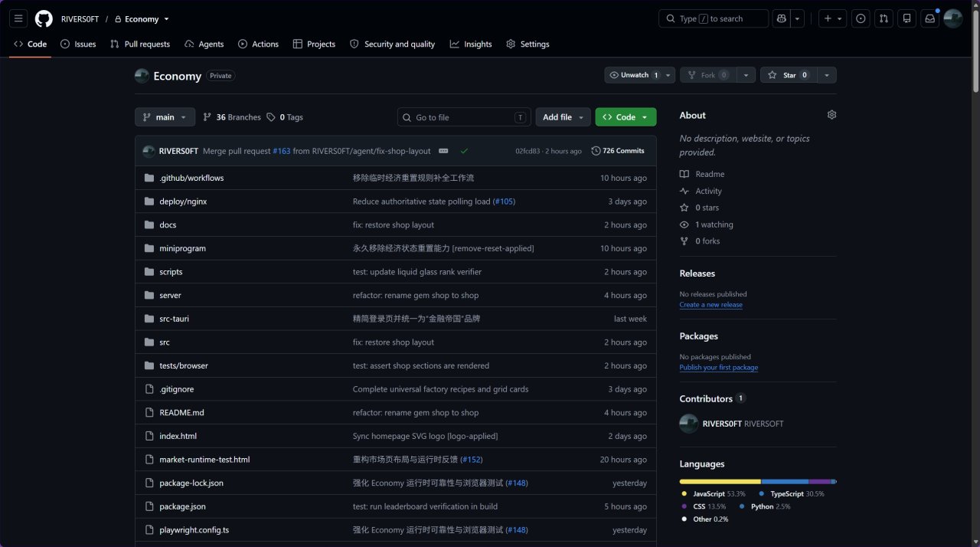Open the Copilot chat icon

tap(782, 18)
